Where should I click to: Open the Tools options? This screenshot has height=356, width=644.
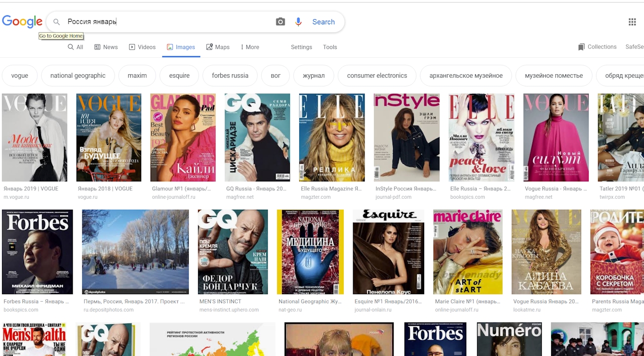click(x=330, y=47)
